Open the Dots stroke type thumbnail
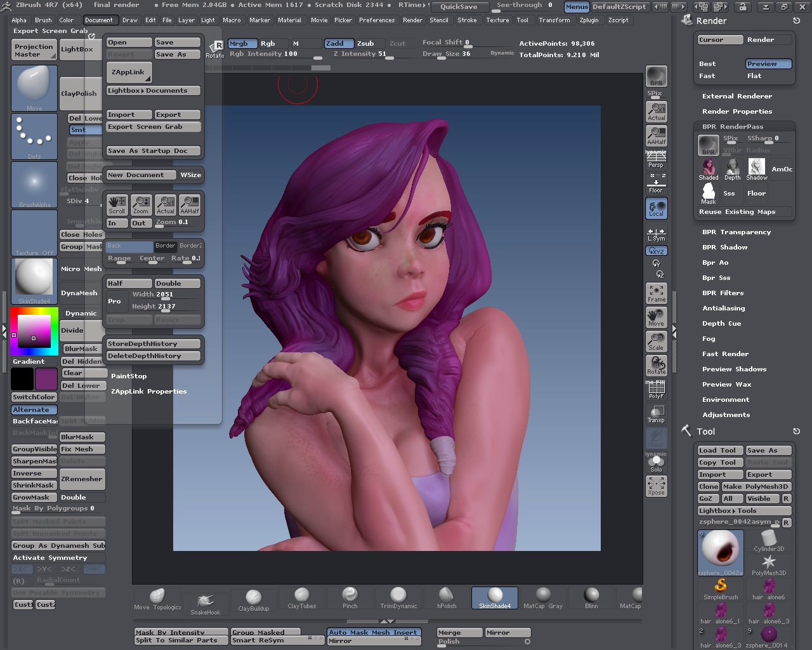This screenshot has width=812, height=650. [x=34, y=137]
